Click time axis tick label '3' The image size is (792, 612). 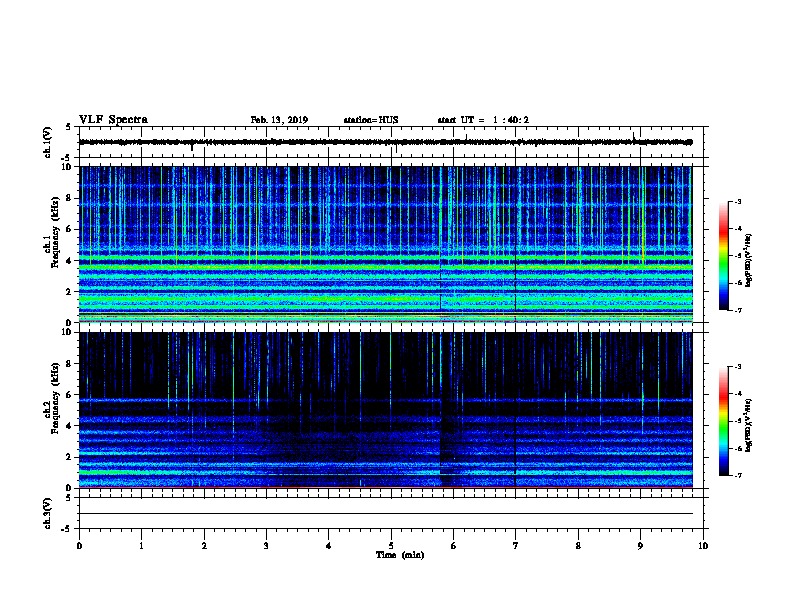[266, 546]
